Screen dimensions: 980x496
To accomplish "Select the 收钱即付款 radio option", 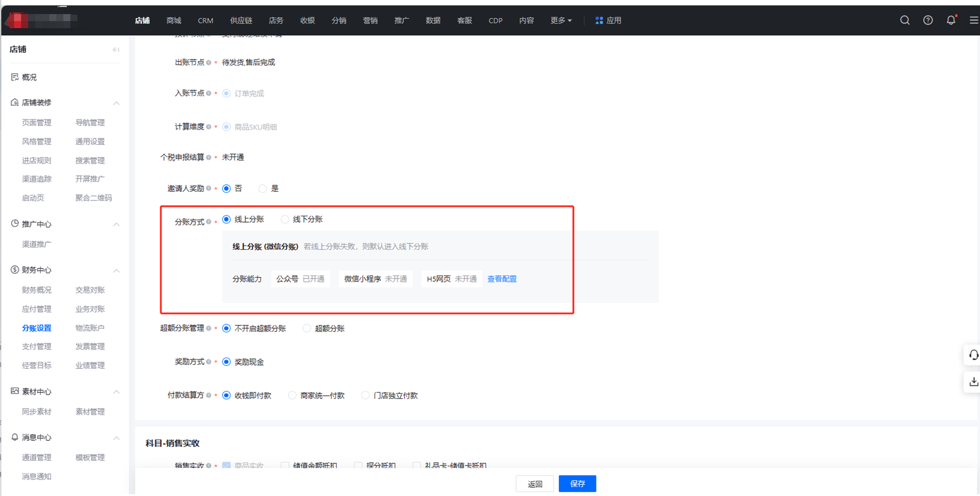I will [226, 396].
